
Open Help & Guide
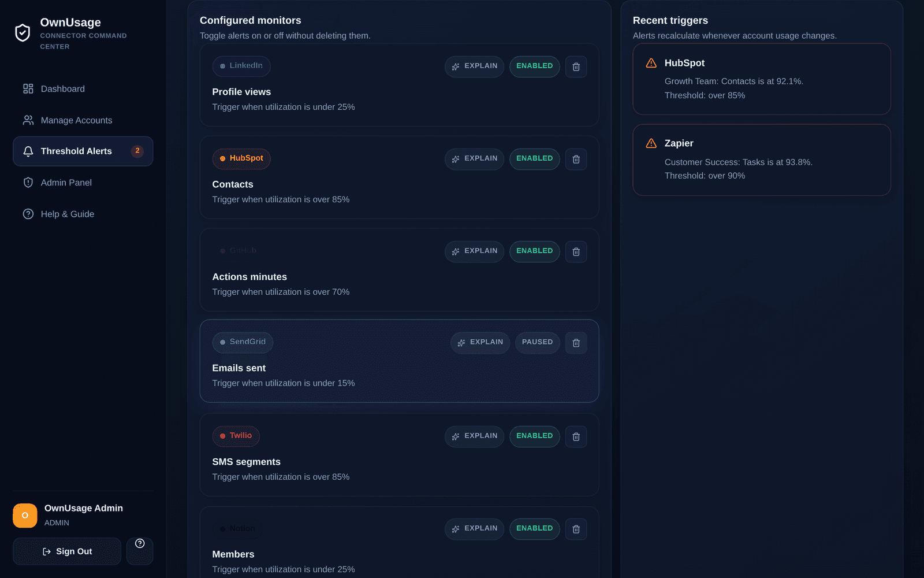[x=83, y=214]
